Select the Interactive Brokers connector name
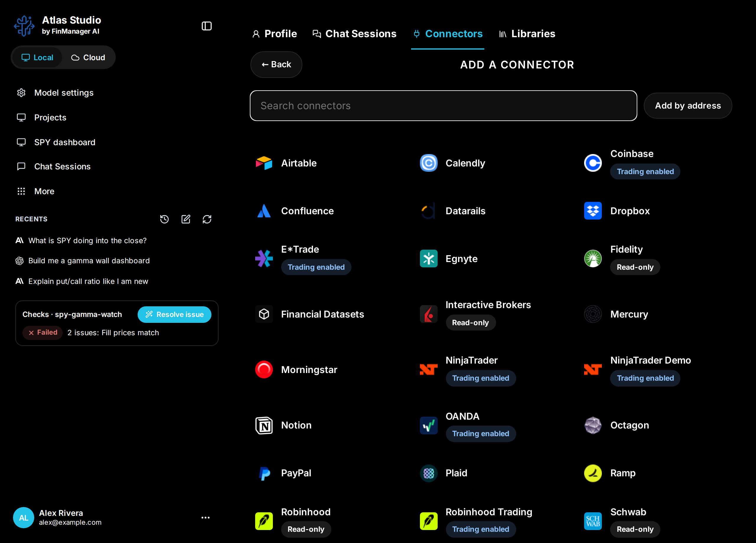This screenshot has width=756, height=543. 488,305
